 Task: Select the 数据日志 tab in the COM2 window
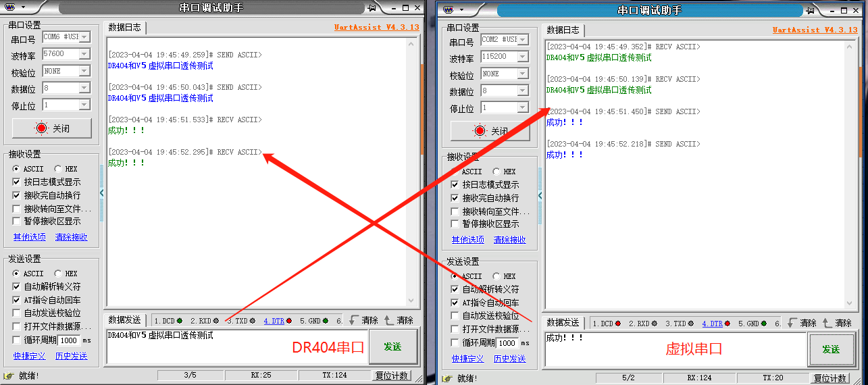tap(563, 30)
